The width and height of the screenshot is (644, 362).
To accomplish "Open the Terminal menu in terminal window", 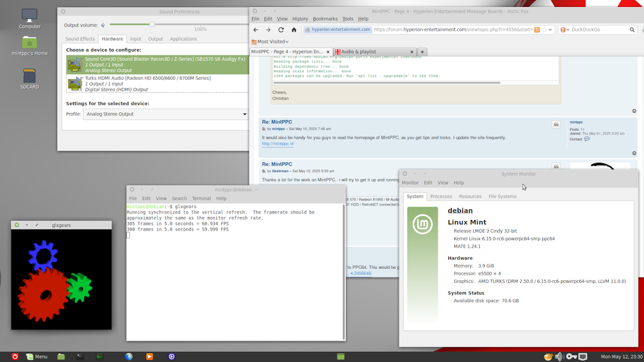I will click(201, 199).
